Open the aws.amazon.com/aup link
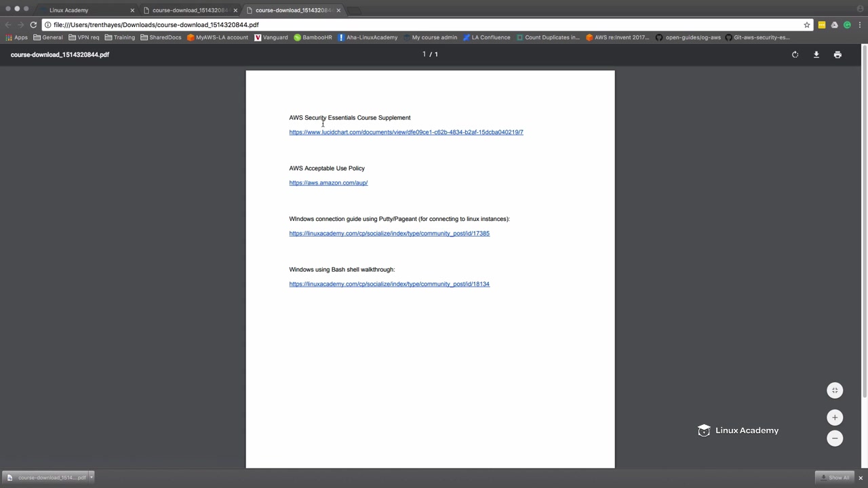Viewport: 868px width, 488px height. pos(328,183)
